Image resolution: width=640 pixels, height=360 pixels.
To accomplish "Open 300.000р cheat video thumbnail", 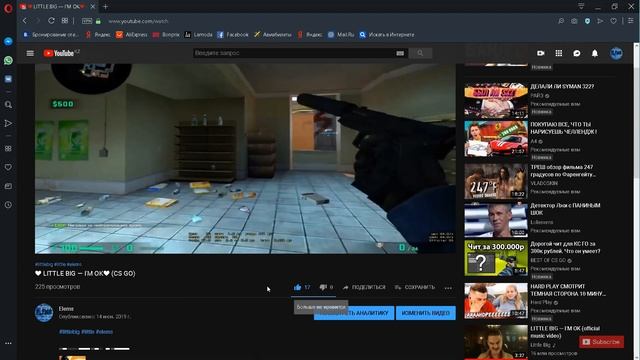I will point(496,258).
